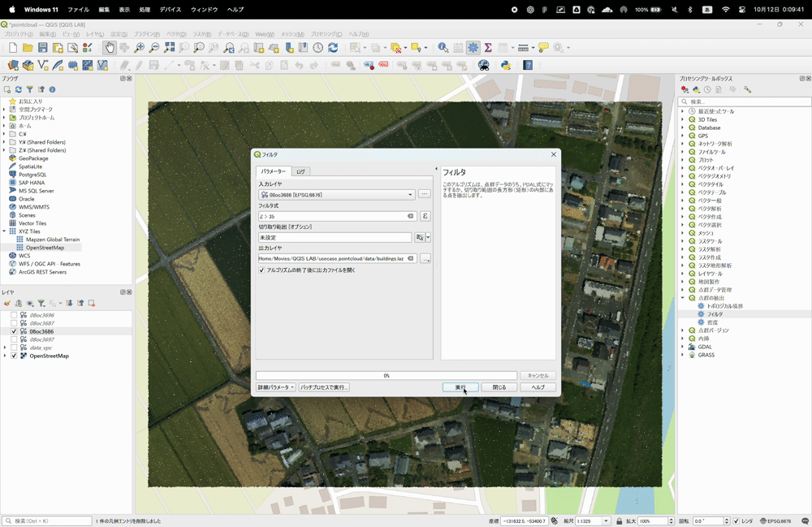Open the macOS ファイル menu
The image size is (812, 527).
coord(78,9)
